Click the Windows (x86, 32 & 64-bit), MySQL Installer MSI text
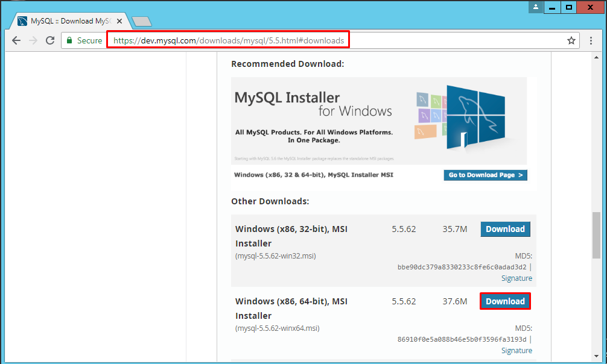The width and height of the screenshot is (607, 364). coord(314,175)
